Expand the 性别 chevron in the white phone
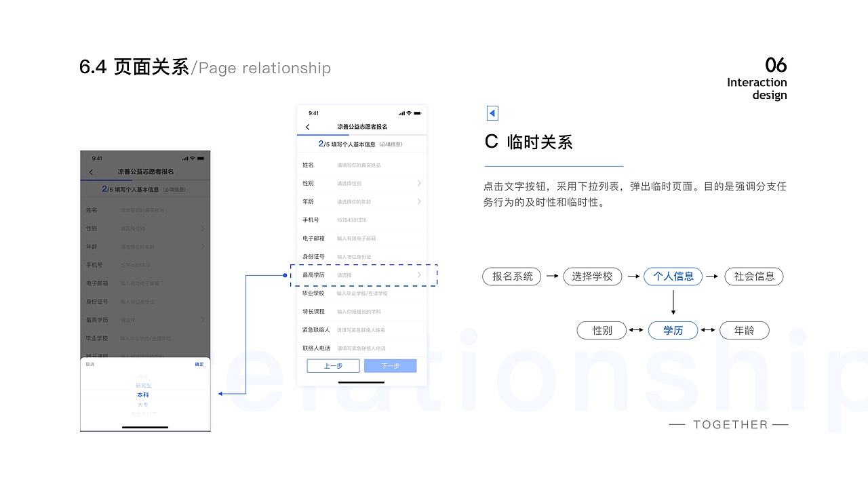868x488 pixels. [419, 184]
